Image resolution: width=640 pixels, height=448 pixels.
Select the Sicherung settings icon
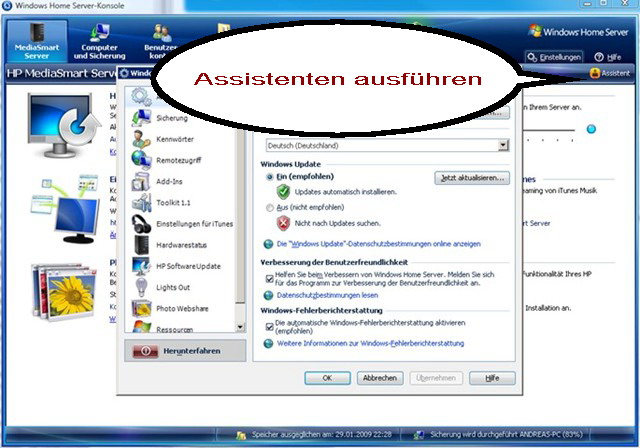coord(141,118)
